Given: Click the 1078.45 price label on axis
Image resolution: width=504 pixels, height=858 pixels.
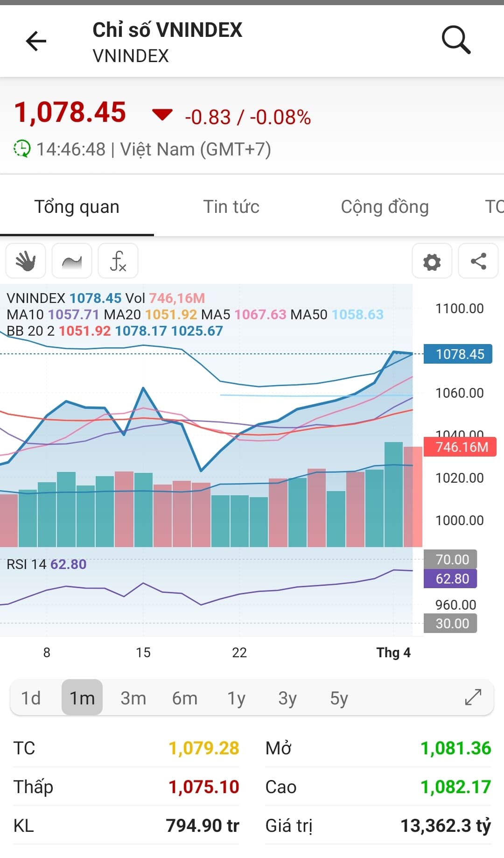Looking at the screenshot, I should [458, 354].
